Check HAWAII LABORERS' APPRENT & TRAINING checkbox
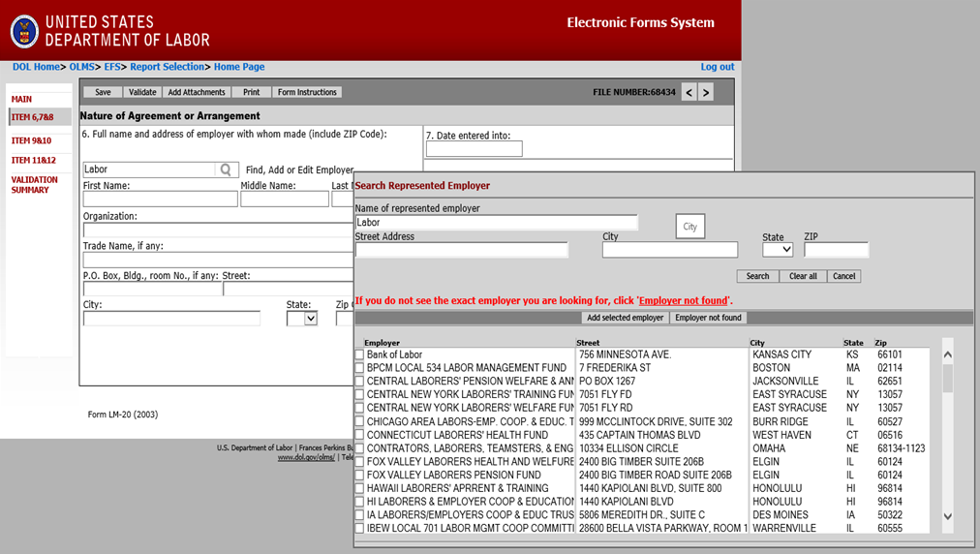 (x=359, y=488)
